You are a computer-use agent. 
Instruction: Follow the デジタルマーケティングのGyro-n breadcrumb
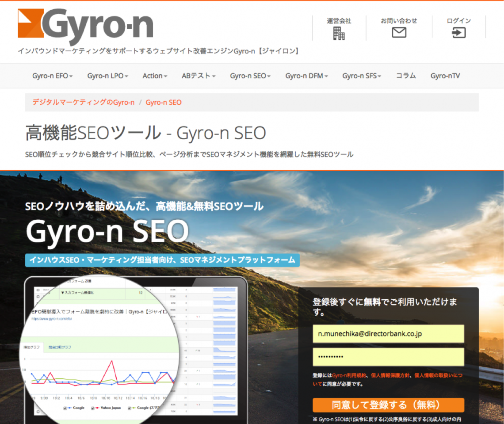pyautogui.click(x=83, y=102)
